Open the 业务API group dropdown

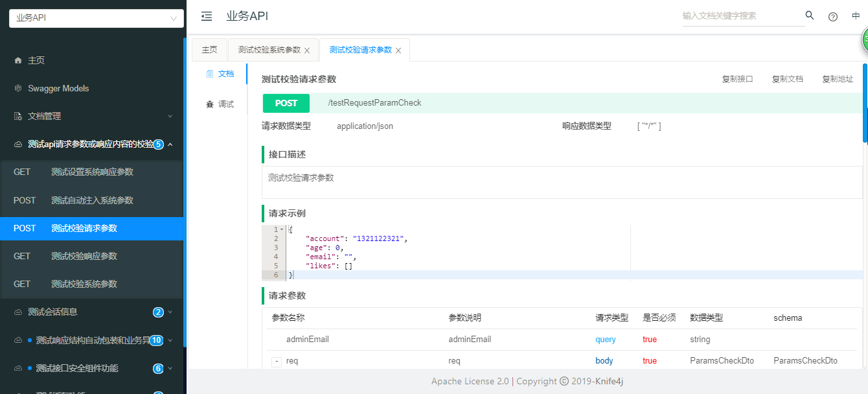pos(97,18)
